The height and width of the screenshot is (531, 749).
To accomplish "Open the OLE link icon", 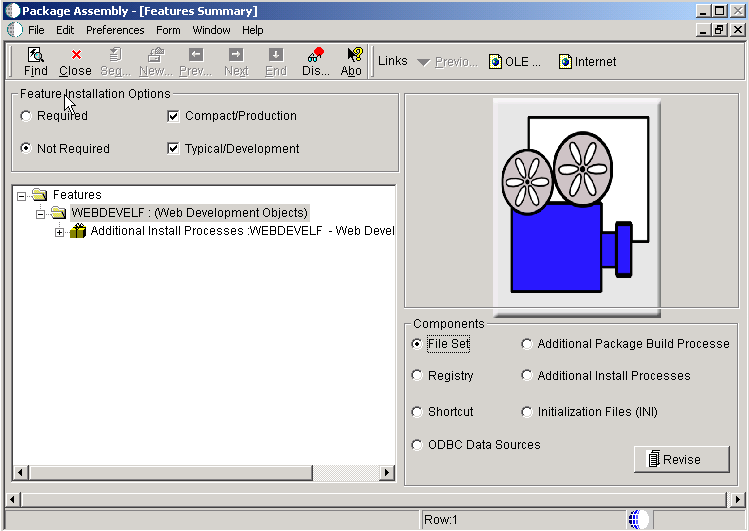I will (495, 62).
